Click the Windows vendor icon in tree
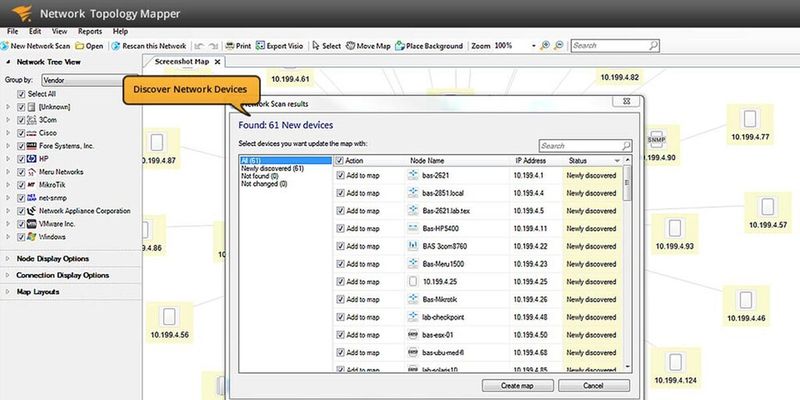 (31, 237)
